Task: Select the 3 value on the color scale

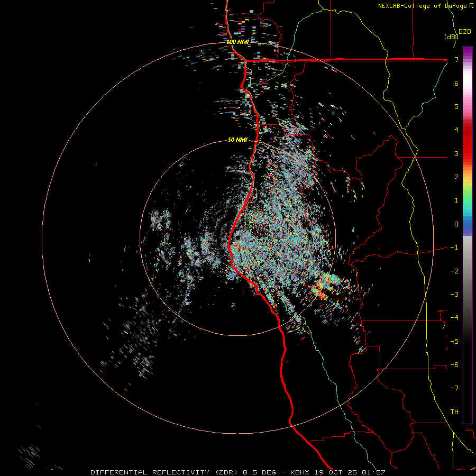Action: point(456,153)
